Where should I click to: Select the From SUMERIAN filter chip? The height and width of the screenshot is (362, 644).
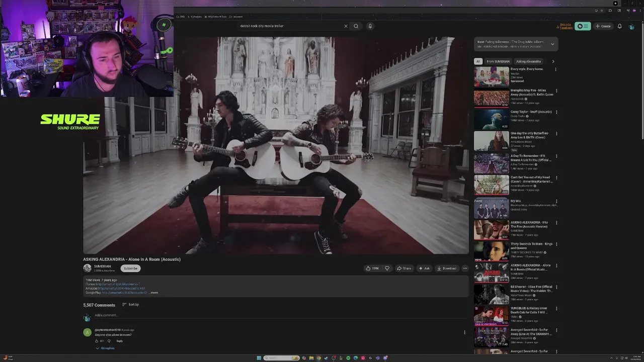(498, 61)
